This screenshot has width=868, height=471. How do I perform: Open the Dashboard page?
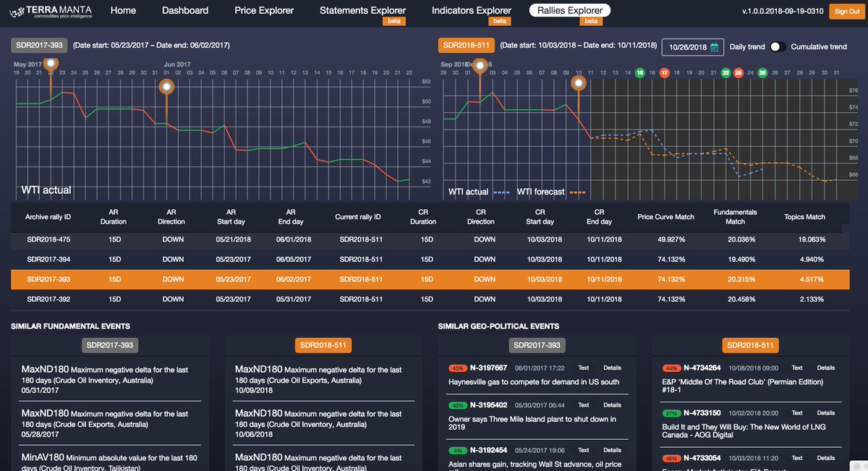click(x=185, y=10)
